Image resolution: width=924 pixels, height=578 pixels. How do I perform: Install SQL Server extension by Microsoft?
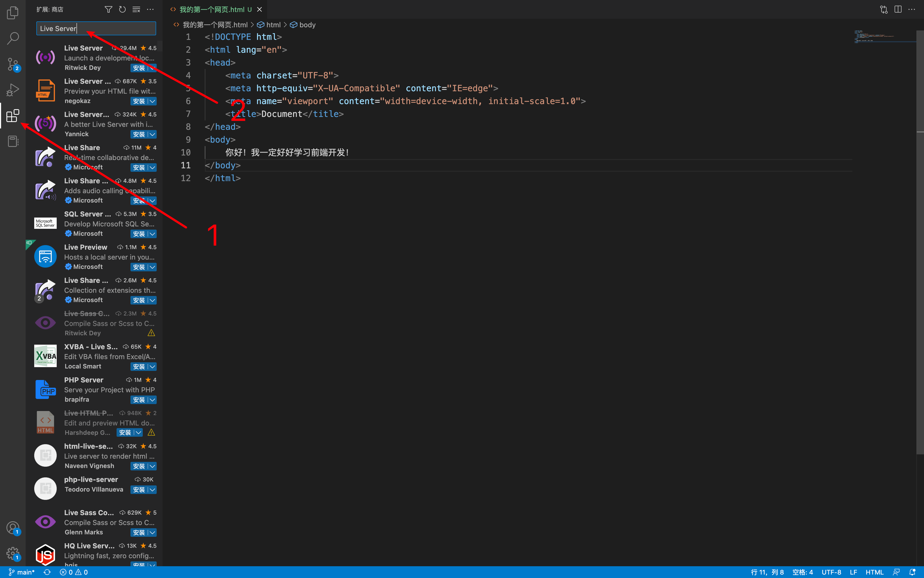[x=139, y=234]
